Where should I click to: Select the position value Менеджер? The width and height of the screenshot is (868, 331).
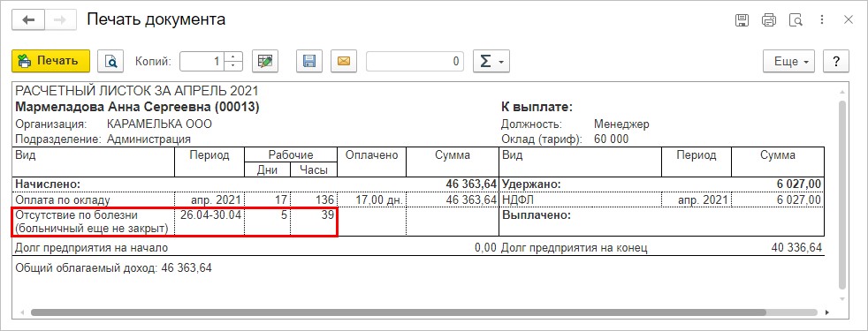pos(621,124)
